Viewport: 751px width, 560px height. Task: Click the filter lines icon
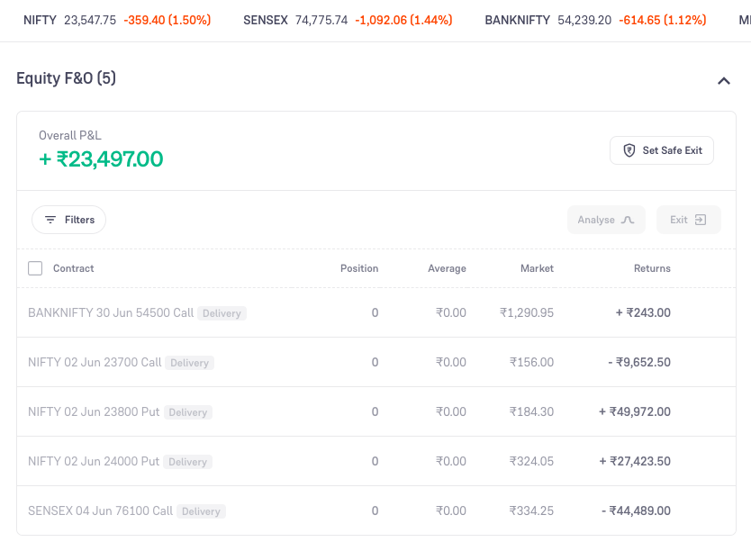[50, 220]
